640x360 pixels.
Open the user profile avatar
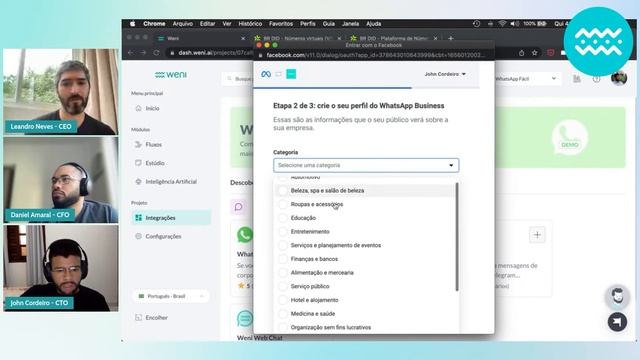coord(619,78)
